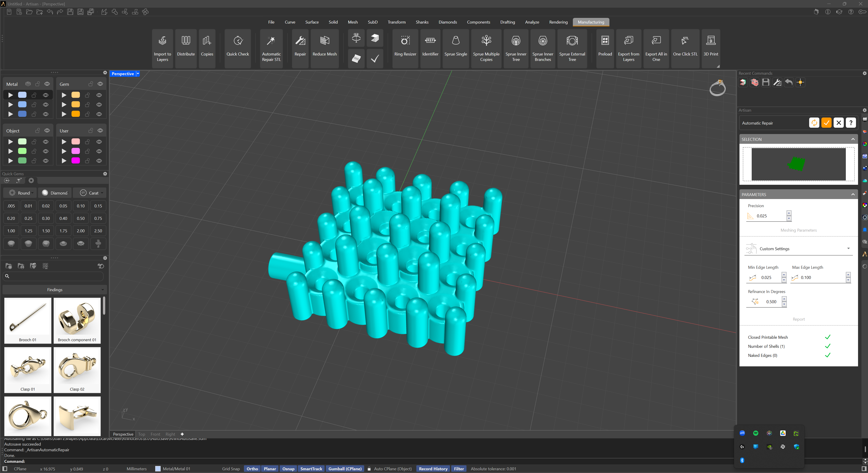
Task: Click the first Metal layer blue swatch
Action: [22, 95]
